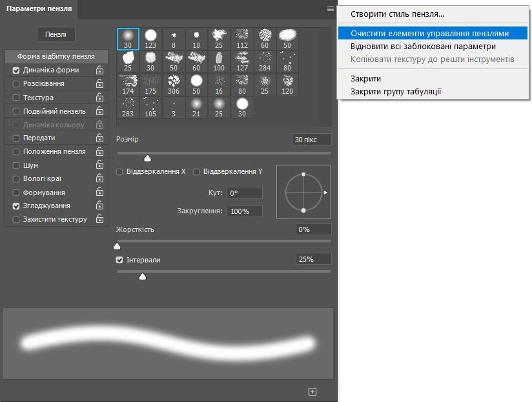Enable the Вологі краї checkbox

(16, 178)
